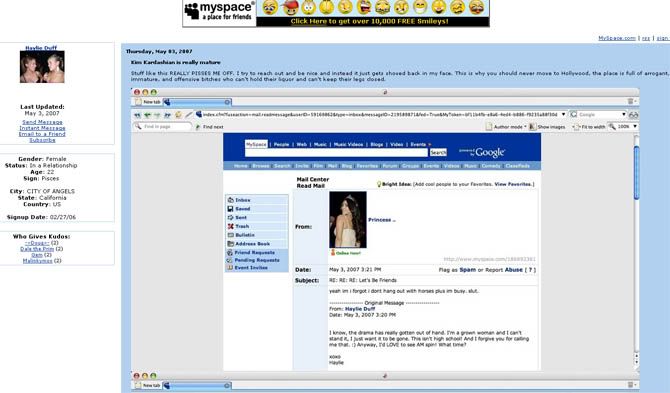Click the Inbox folder icon
The height and width of the screenshot is (393, 670).
[230, 200]
